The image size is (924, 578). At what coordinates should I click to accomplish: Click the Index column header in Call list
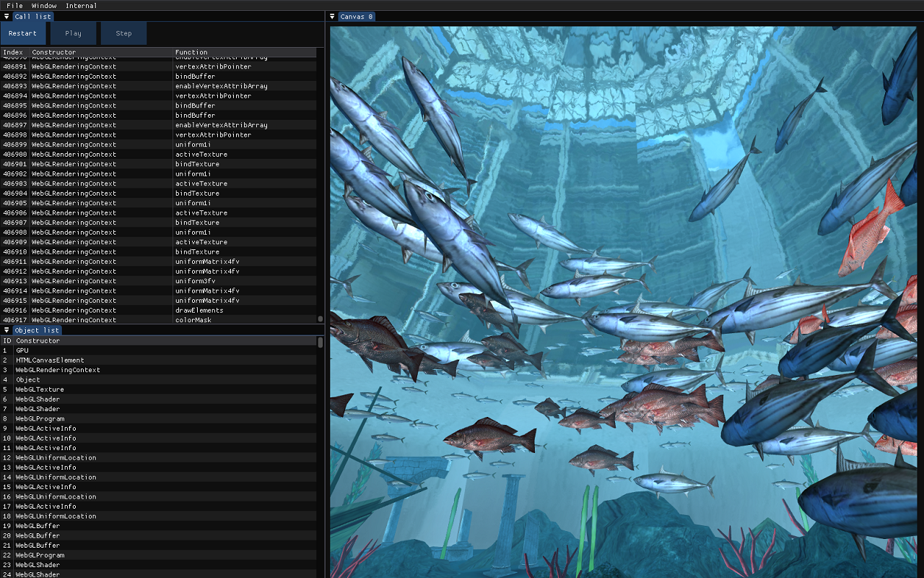[x=13, y=52]
